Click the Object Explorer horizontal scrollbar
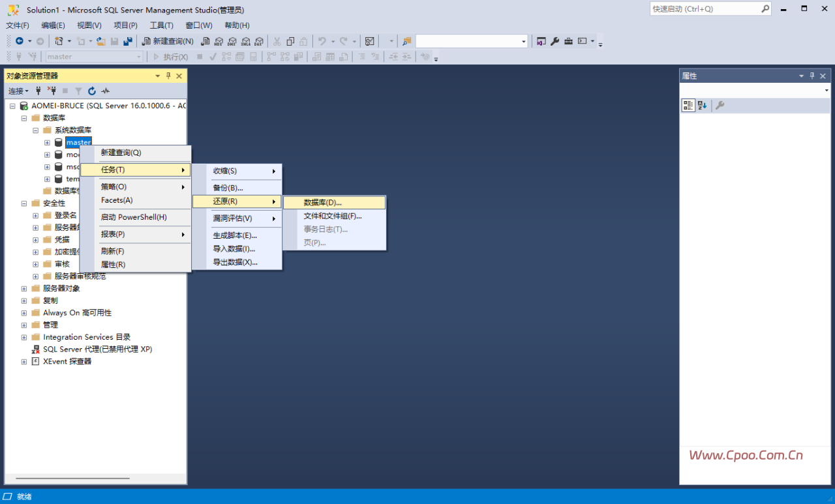The width and height of the screenshot is (835, 504). (x=72, y=479)
